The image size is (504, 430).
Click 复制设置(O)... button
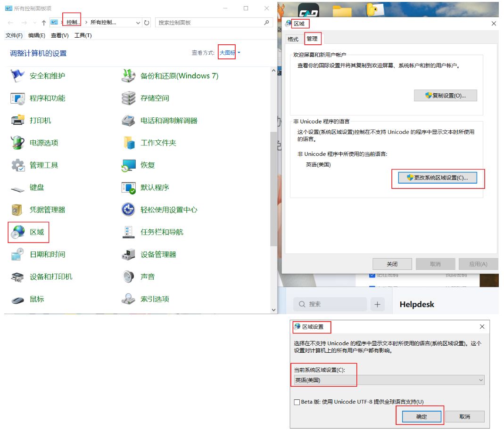point(445,96)
